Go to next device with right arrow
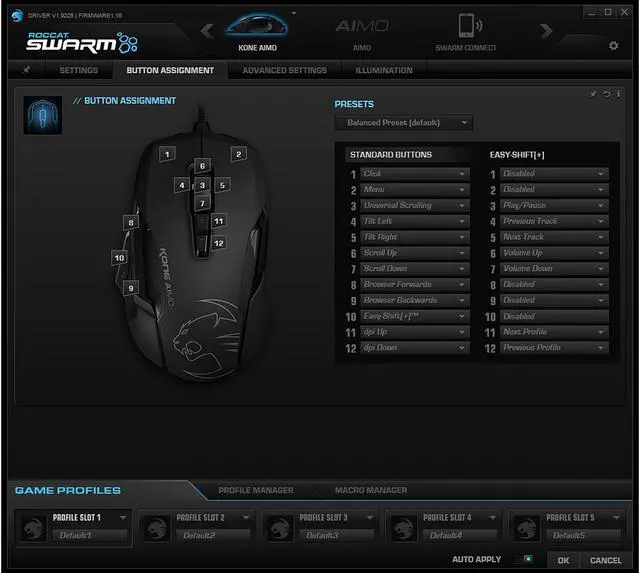The height and width of the screenshot is (573, 640). pos(546,31)
